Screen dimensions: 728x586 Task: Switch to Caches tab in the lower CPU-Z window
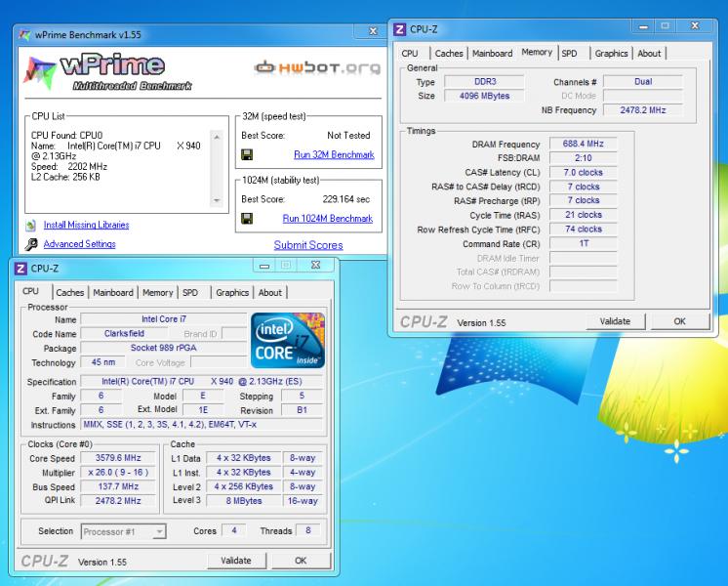tap(70, 293)
